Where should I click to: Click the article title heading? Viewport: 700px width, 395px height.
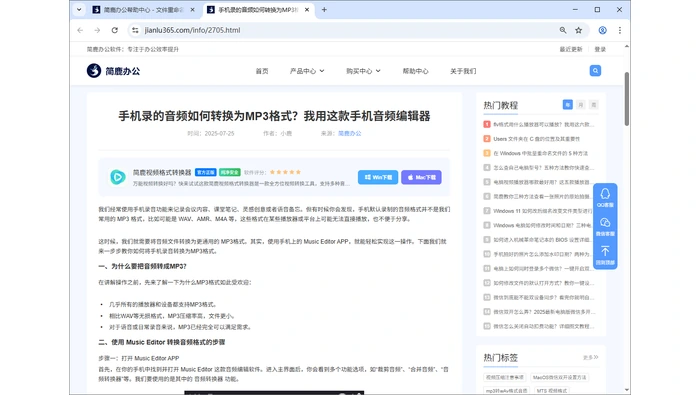coord(274,116)
